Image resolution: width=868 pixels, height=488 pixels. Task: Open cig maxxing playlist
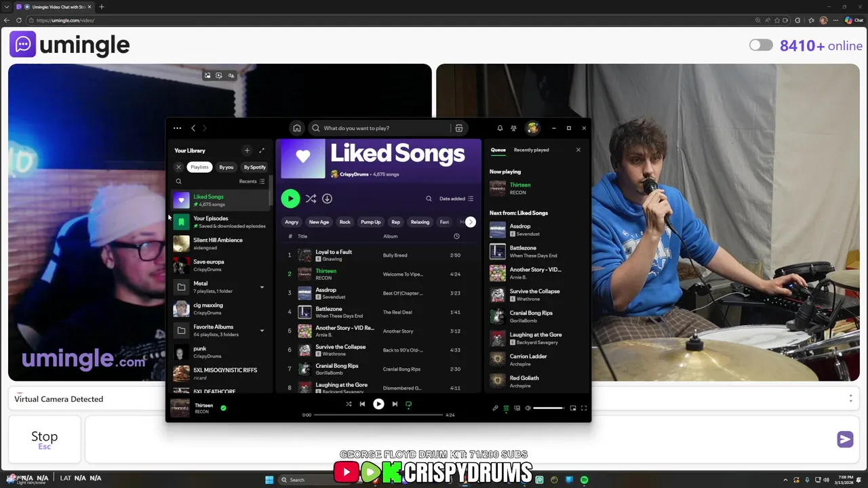[x=220, y=308]
